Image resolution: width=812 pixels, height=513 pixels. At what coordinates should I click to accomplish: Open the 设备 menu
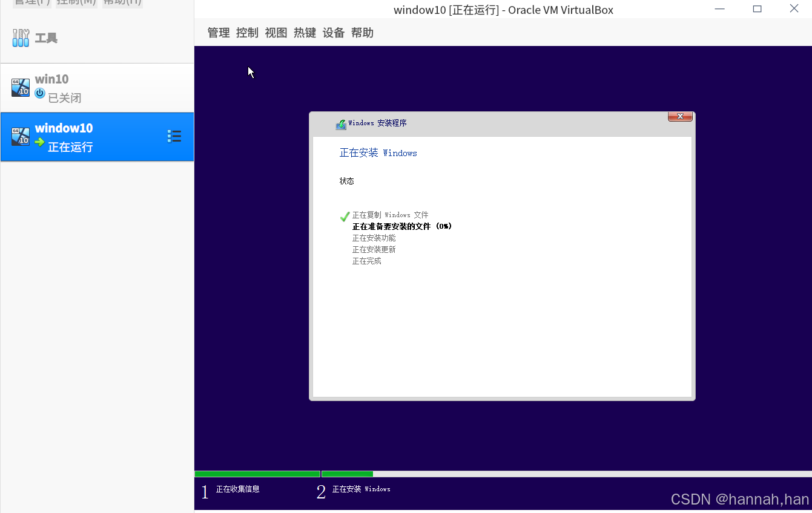(334, 33)
